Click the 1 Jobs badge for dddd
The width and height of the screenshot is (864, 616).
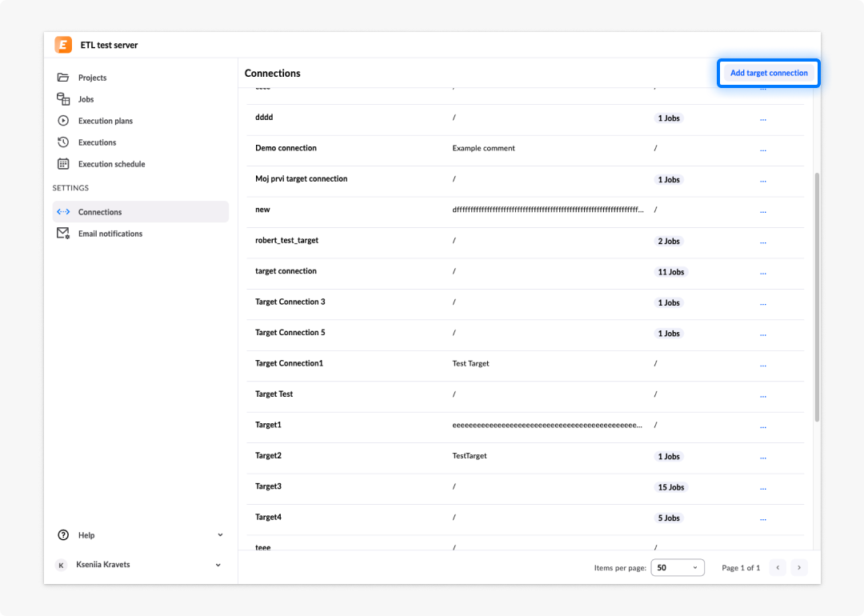click(668, 118)
